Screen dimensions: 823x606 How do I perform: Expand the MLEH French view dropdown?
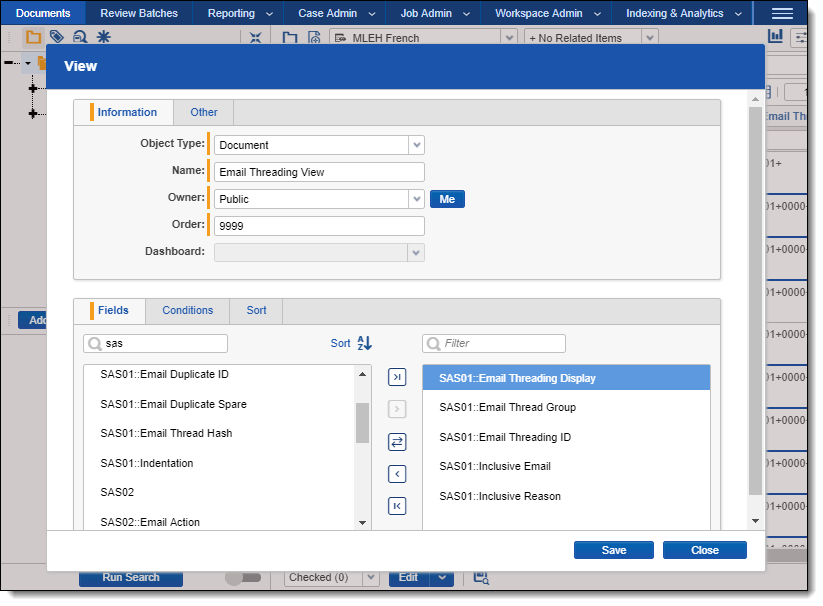pos(509,38)
